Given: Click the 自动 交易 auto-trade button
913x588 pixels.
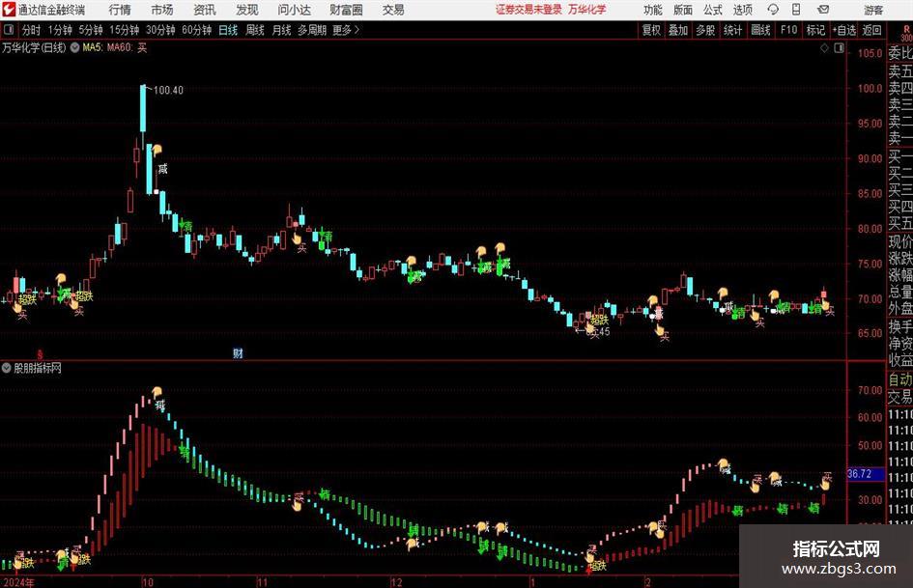Looking at the screenshot, I should click(899, 388).
